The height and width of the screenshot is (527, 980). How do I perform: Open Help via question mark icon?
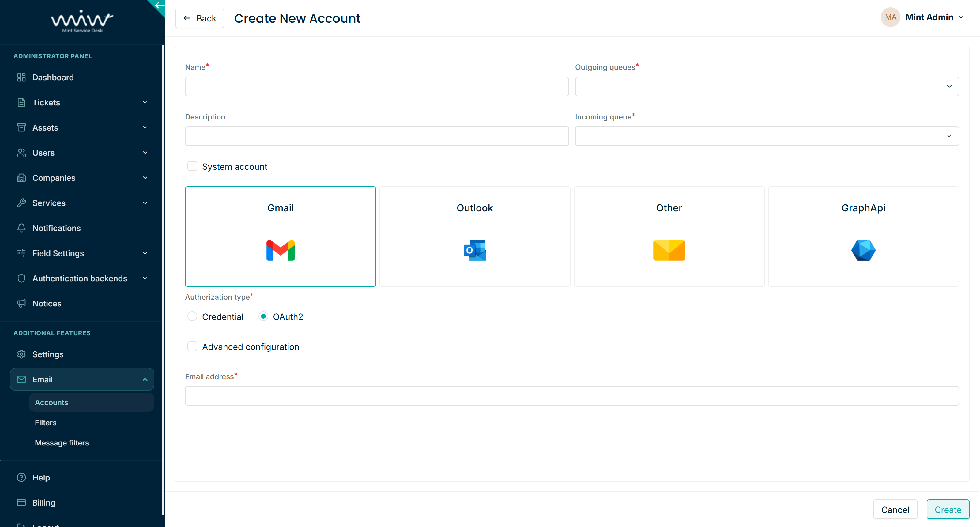pyautogui.click(x=21, y=477)
